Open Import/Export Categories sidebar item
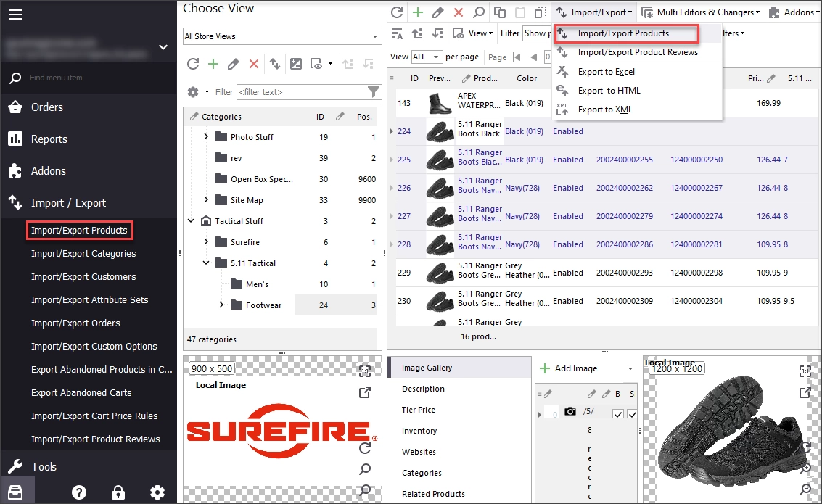Viewport: 822px width, 504px height. (x=83, y=254)
